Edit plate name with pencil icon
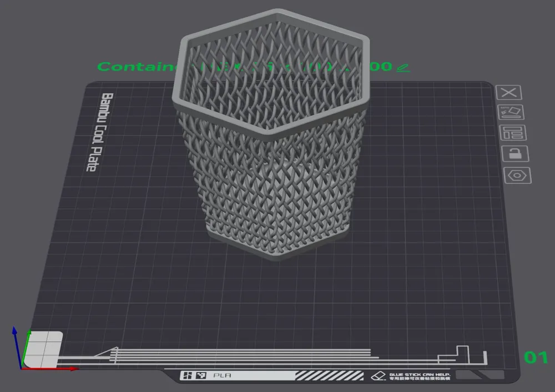This screenshot has width=555, height=392. point(403,67)
